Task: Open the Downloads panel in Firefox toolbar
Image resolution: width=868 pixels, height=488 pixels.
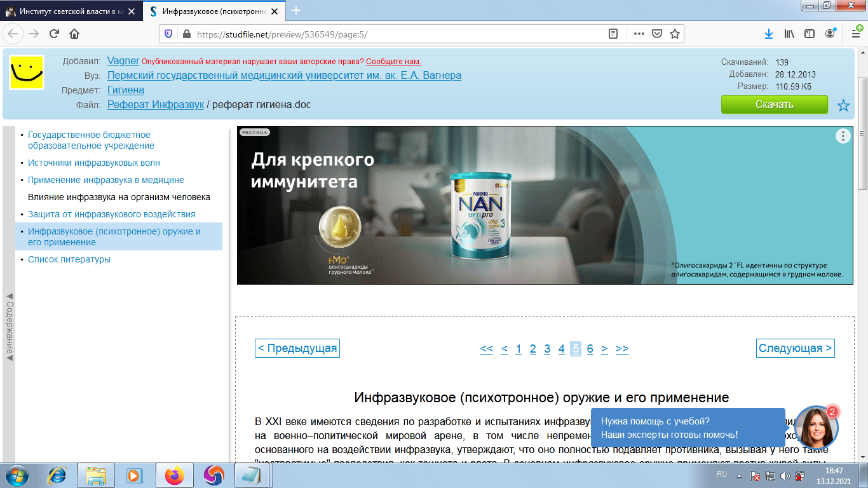Action: tap(769, 34)
